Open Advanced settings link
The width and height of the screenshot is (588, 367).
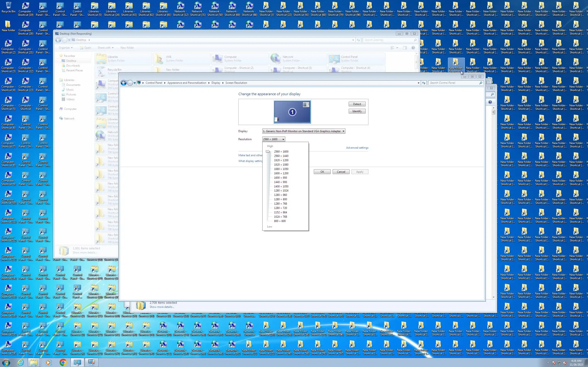[357, 147]
